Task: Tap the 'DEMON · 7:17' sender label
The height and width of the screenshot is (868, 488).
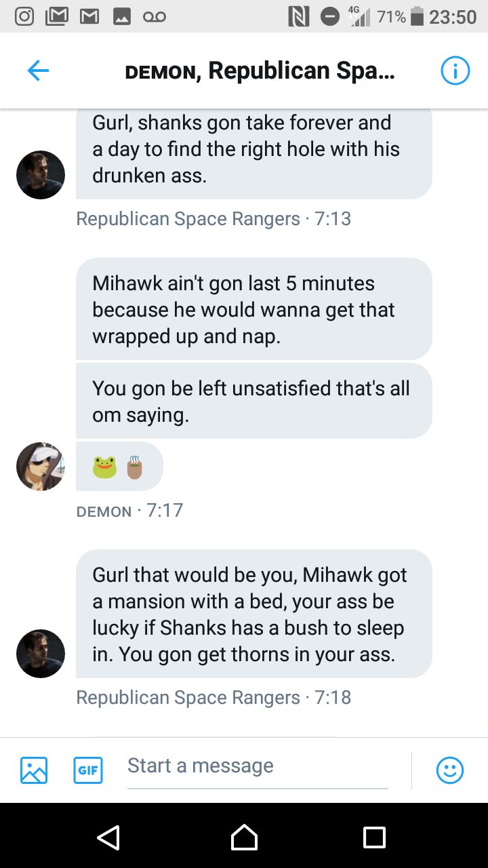Action: coord(130,511)
